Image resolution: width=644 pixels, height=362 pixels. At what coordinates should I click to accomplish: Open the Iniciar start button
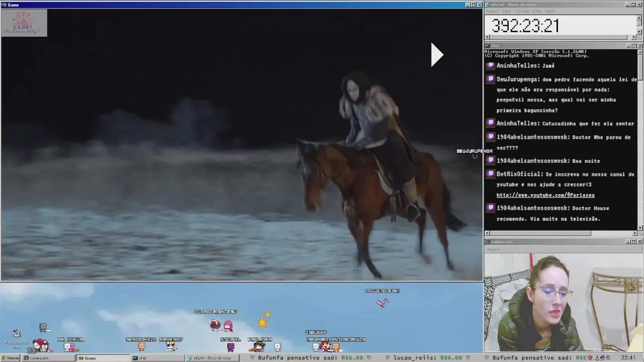pyautogui.click(x=11, y=358)
